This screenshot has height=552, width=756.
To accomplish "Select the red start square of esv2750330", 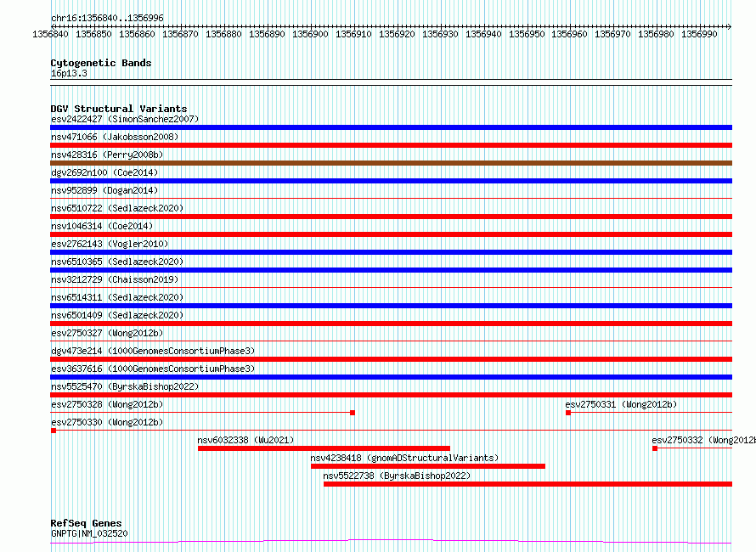I will point(54,431).
